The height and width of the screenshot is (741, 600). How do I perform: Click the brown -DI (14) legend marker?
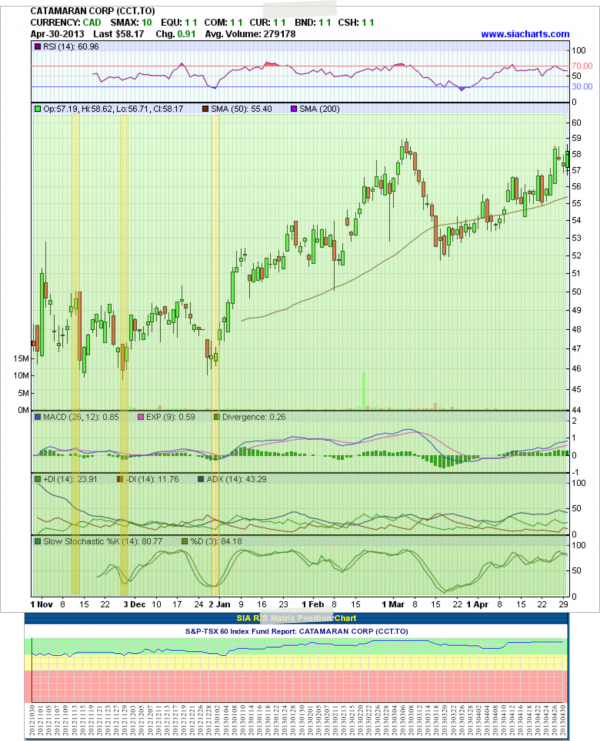click(x=120, y=479)
